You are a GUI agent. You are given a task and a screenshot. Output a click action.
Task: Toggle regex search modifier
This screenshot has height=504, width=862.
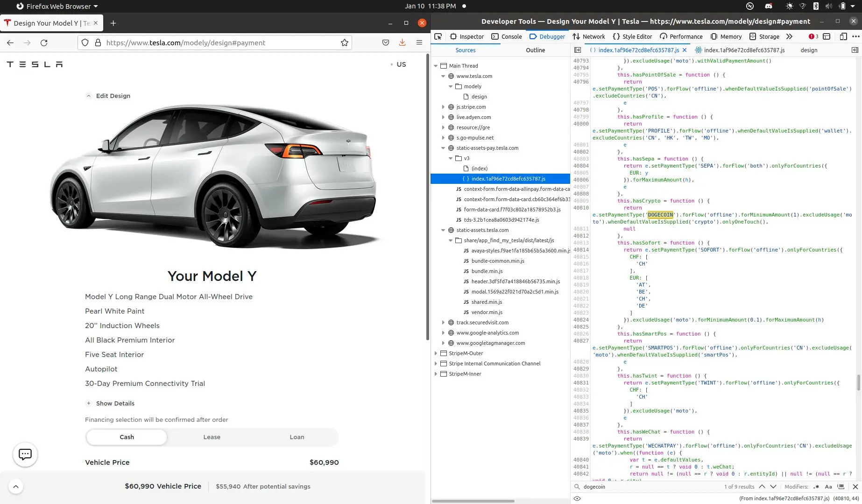point(816,486)
